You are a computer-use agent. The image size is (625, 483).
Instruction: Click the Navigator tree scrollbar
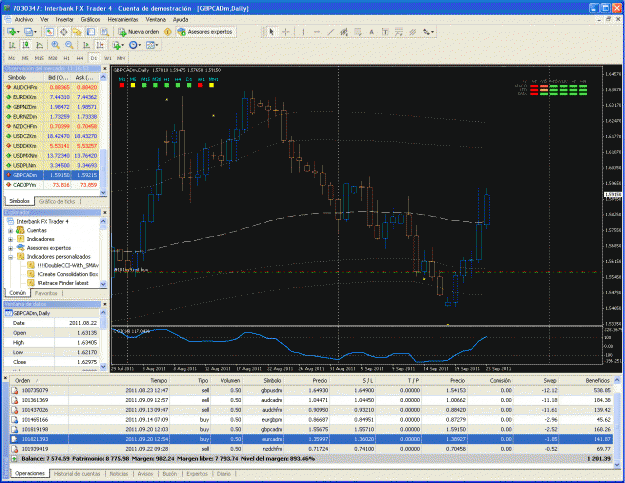tap(103, 252)
